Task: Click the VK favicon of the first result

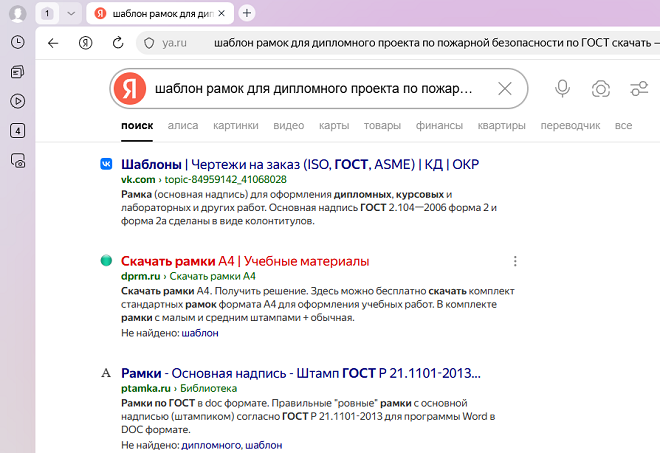Action: 106,164
